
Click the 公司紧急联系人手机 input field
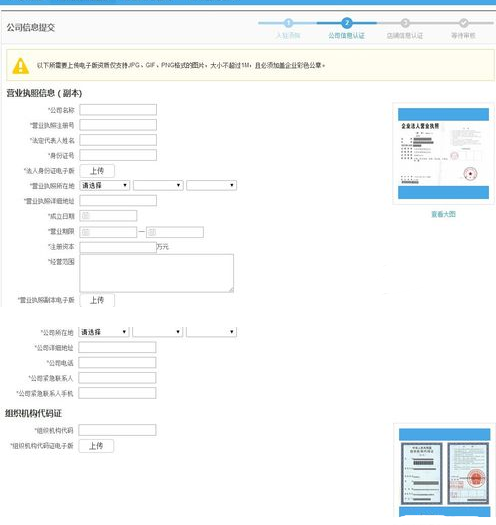click(117, 393)
